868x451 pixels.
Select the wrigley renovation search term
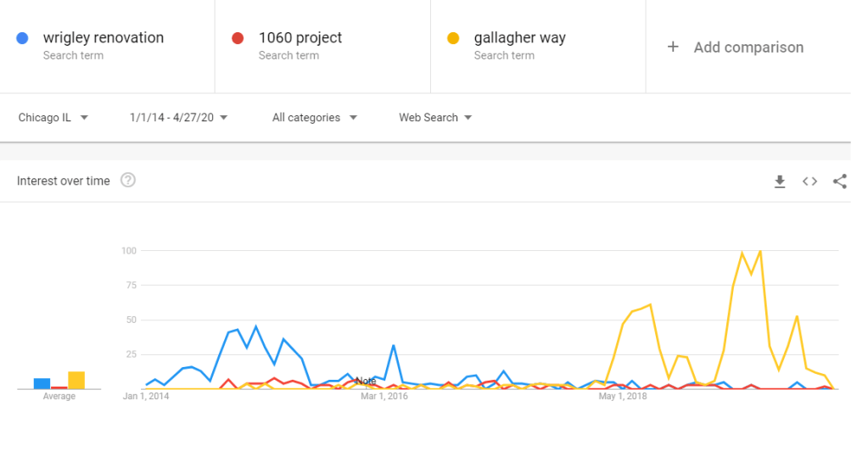(x=104, y=38)
